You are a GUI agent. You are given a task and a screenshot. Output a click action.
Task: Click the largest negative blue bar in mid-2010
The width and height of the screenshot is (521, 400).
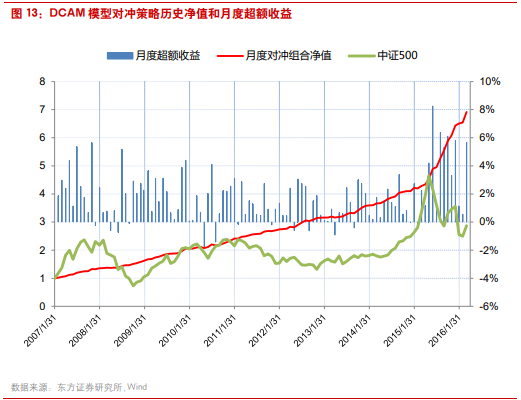[204, 234]
